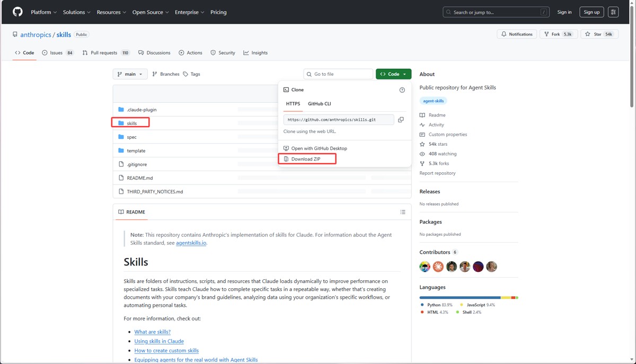Open the Tags link
Image resolution: width=636 pixels, height=364 pixels.
192,74
